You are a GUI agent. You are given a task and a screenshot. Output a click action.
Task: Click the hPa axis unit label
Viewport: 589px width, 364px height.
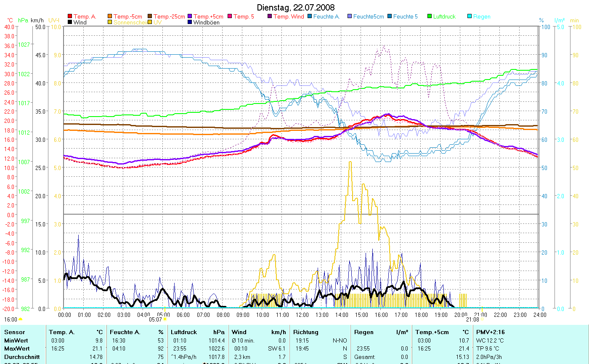tap(23, 20)
